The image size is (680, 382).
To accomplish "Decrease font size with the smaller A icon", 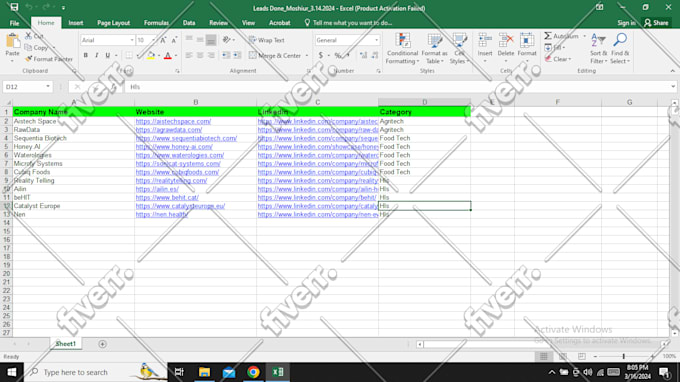I will coord(174,40).
